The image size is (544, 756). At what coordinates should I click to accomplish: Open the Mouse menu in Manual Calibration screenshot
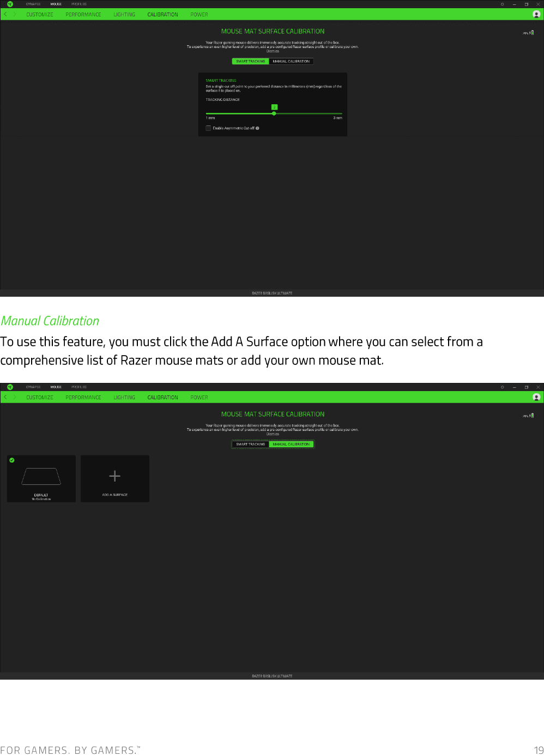(x=56, y=387)
